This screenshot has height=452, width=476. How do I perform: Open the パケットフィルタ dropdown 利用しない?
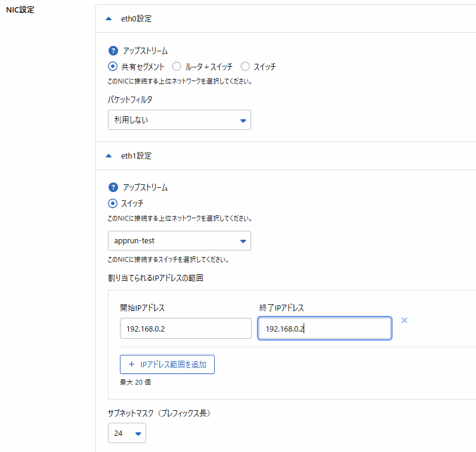180,120
